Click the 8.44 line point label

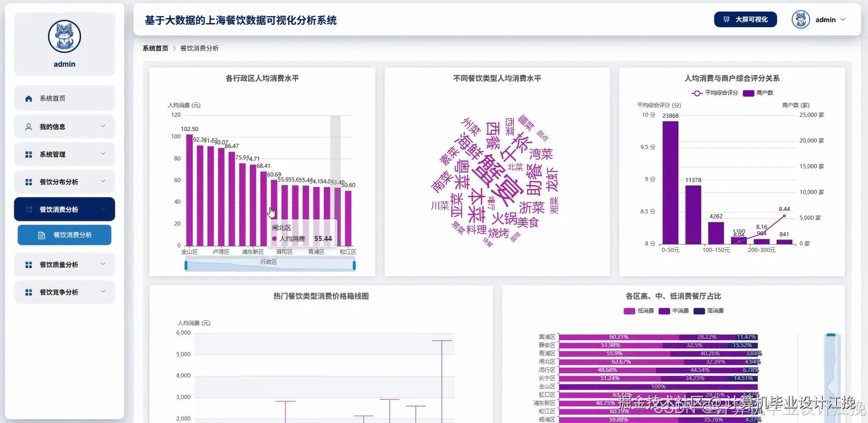click(784, 209)
